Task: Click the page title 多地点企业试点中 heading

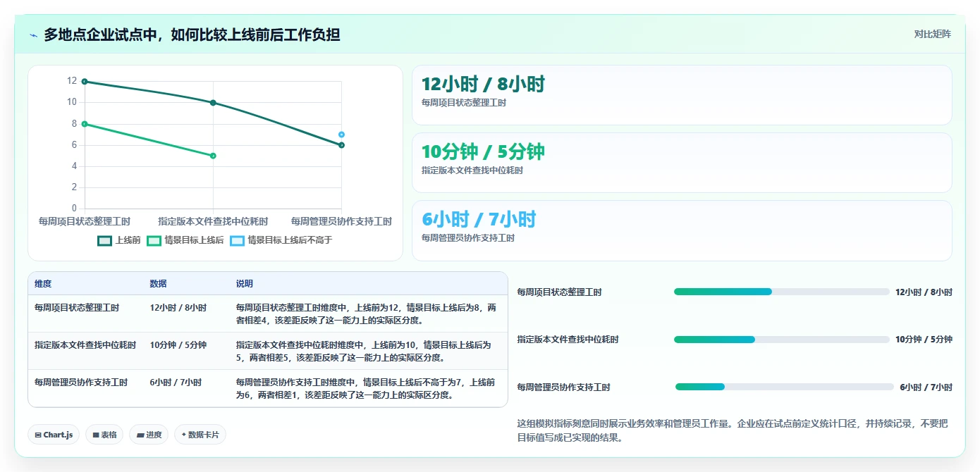Action: [x=192, y=35]
